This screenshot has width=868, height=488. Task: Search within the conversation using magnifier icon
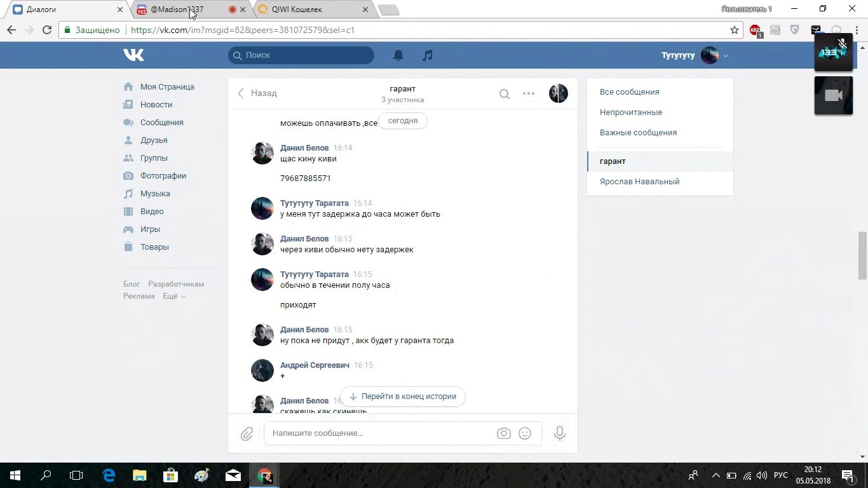504,94
